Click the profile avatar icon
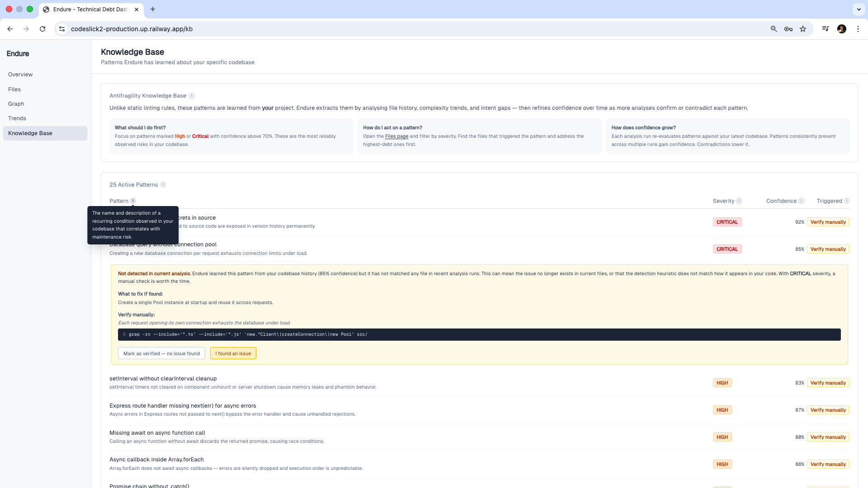This screenshot has height=488, width=868. 842,28
